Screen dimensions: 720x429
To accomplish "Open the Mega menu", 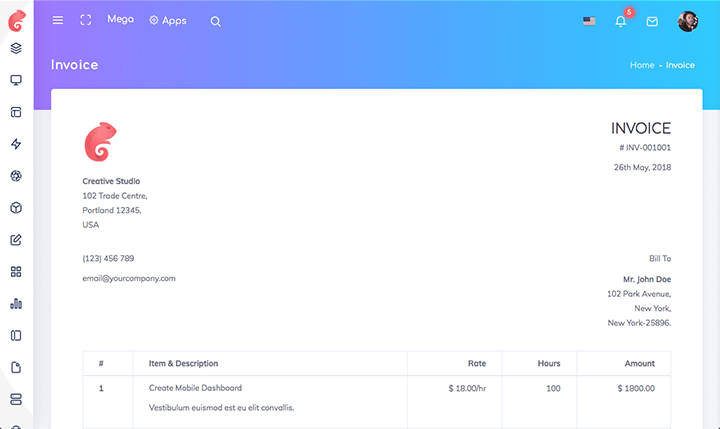I will coord(120,20).
